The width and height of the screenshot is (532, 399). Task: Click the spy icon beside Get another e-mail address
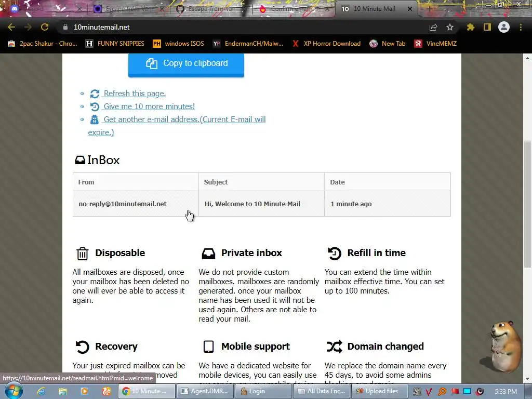tap(95, 119)
